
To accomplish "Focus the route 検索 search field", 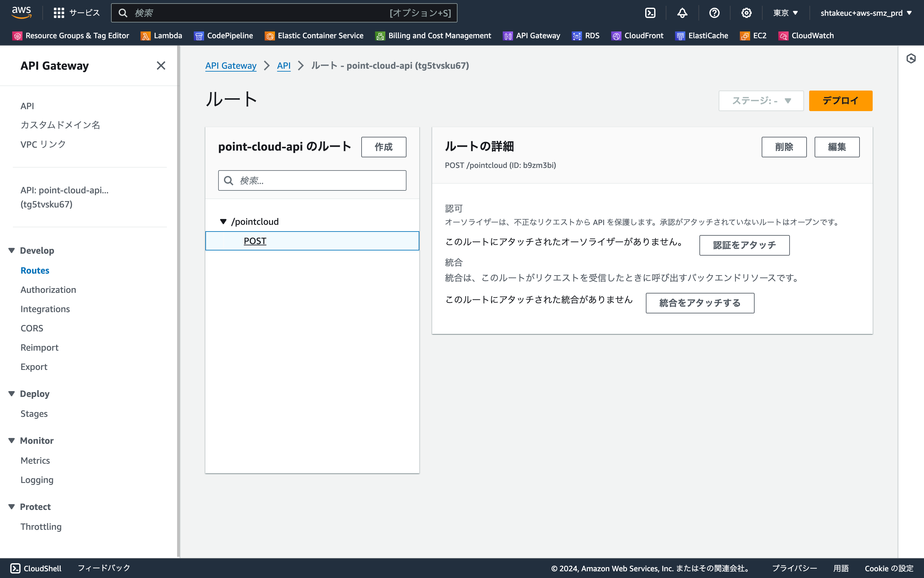I will (312, 180).
